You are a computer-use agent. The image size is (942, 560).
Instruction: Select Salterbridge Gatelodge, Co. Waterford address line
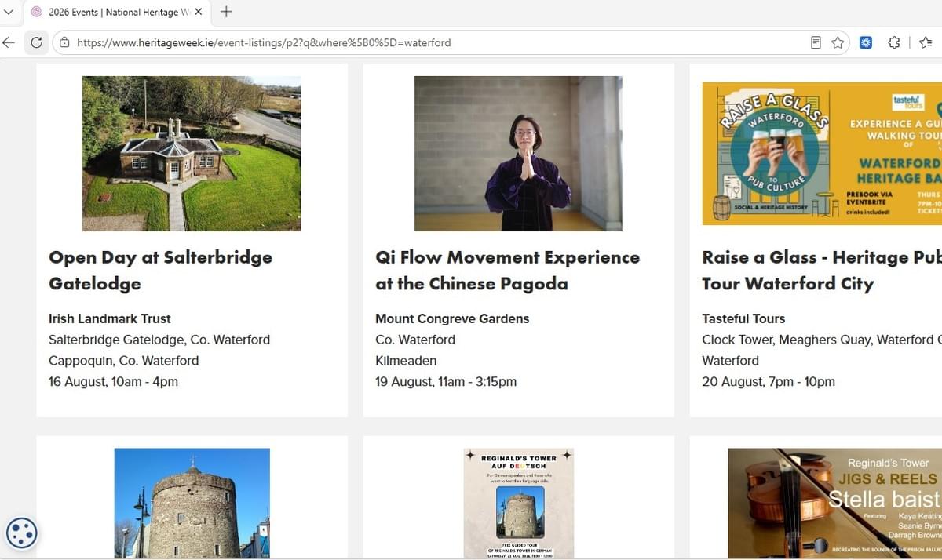(x=159, y=340)
